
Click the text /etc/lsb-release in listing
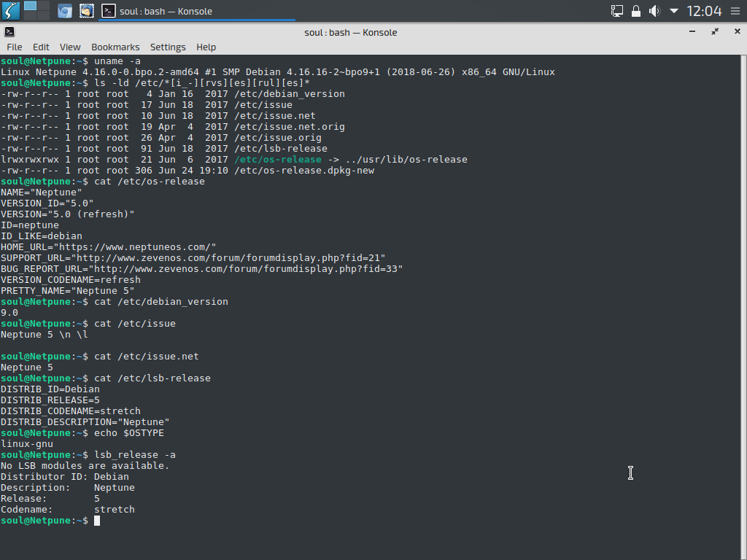point(281,149)
